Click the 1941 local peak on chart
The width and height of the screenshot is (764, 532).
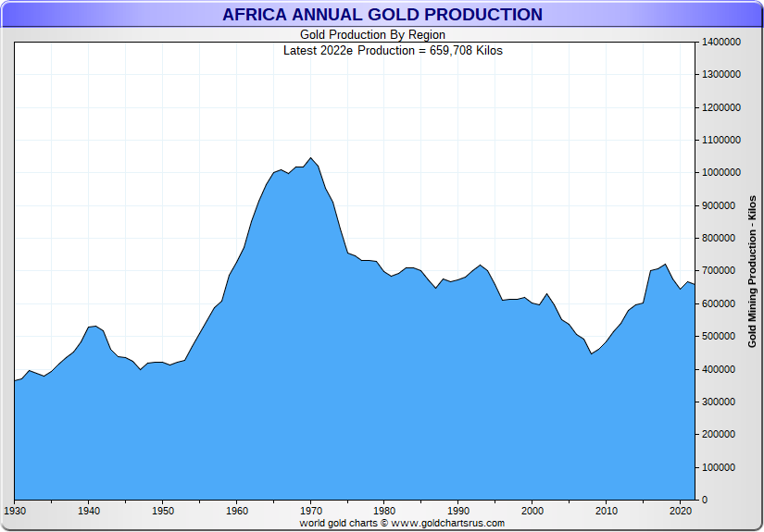click(96, 326)
